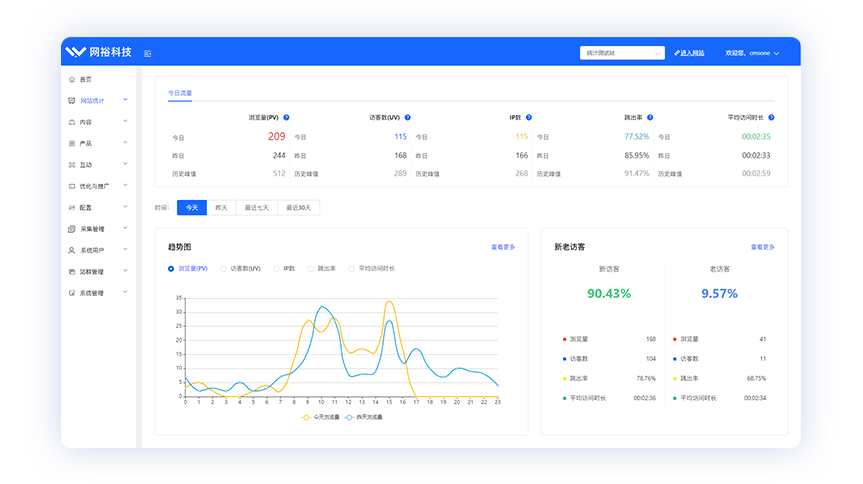Screen dimensions: 863x484
Task: Open the 欢迎您 user account dropdown
Action: point(752,53)
